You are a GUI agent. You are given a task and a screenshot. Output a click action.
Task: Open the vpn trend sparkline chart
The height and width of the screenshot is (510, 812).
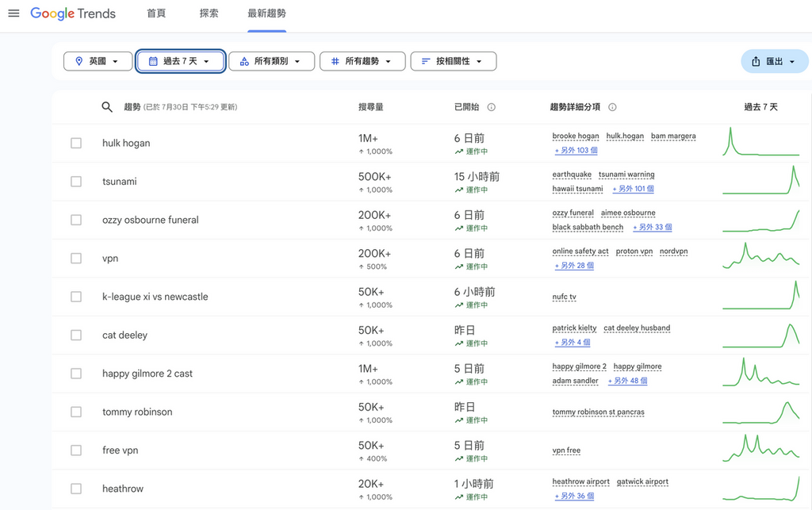coord(760,257)
